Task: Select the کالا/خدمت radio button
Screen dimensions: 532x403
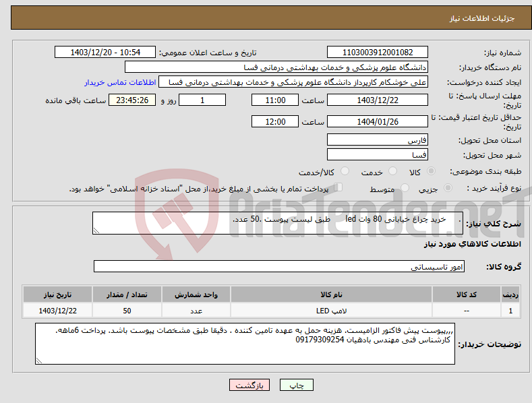Action: 345,171
